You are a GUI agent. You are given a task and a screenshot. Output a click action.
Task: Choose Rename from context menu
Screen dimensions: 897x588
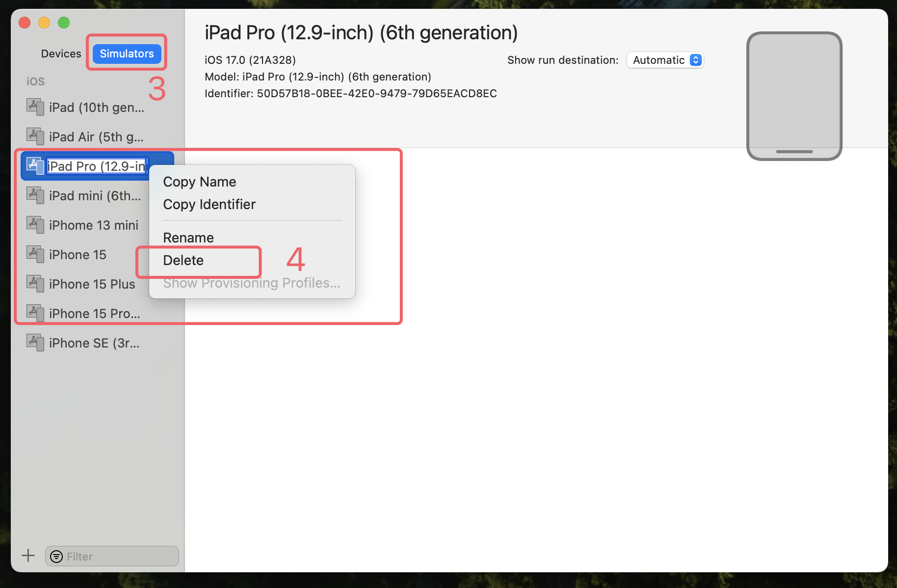point(252,238)
